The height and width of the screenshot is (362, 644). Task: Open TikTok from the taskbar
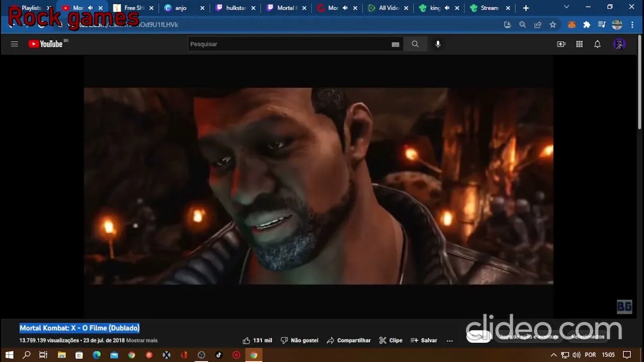point(219,355)
